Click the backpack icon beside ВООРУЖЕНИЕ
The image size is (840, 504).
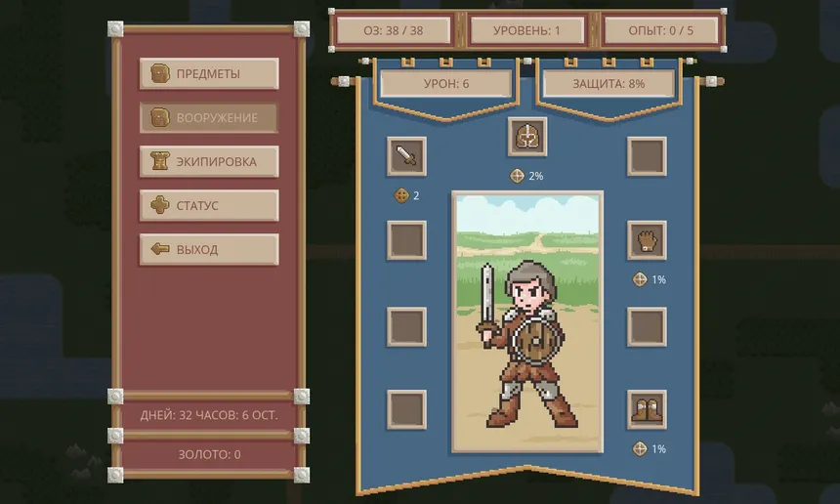tap(159, 117)
